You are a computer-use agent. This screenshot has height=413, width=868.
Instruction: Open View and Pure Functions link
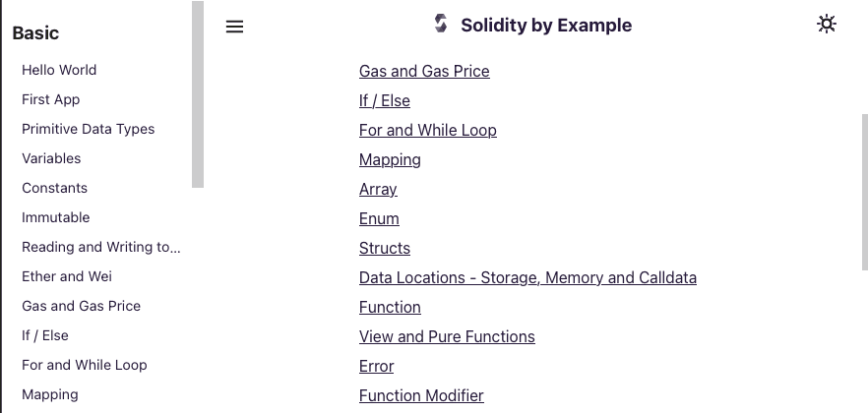pyautogui.click(x=447, y=336)
